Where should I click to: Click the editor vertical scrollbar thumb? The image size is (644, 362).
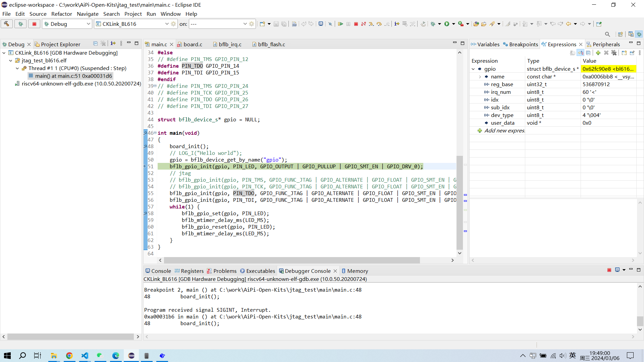[460, 202]
